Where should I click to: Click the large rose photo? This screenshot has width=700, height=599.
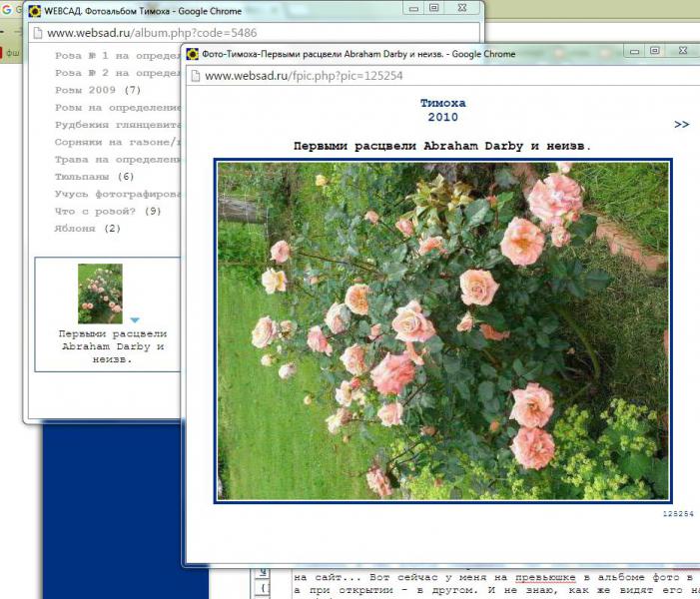click(x=442, y=331)
